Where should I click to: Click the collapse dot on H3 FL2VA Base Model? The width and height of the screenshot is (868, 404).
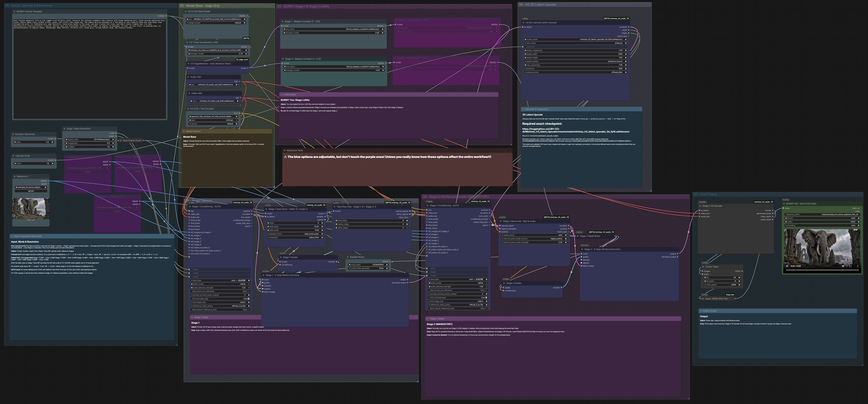(185, 11)
